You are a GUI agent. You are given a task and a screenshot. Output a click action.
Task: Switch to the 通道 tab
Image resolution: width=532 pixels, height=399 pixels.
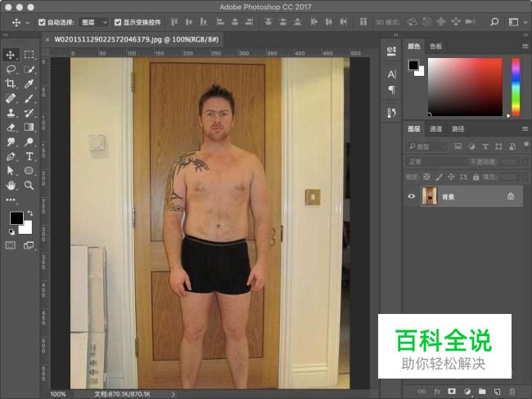(435, 129)
